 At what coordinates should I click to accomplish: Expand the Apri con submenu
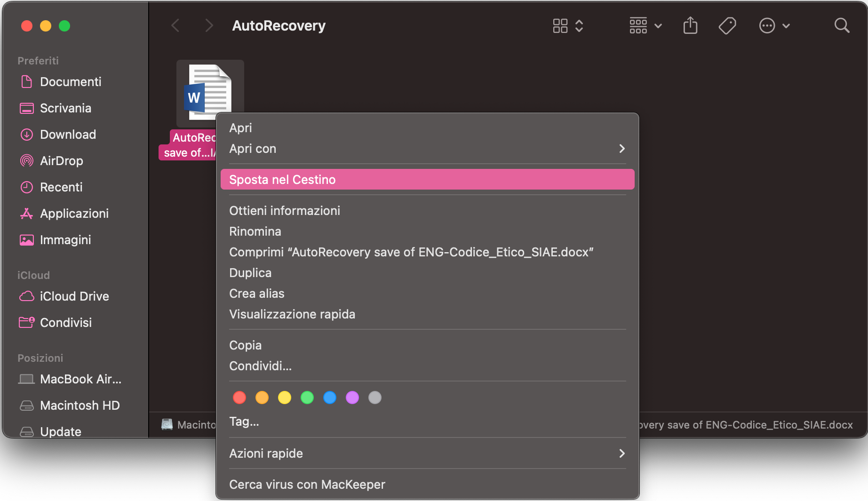tap(427, 149)
